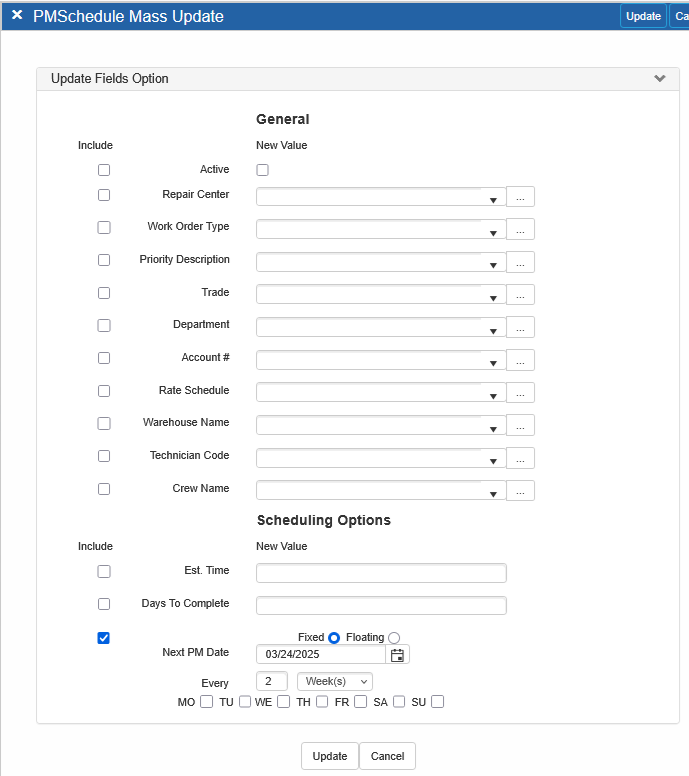The width and height of the screenshot is (689, 776).
Task: Check Include box for Active
Action: [x=104, y=170]
